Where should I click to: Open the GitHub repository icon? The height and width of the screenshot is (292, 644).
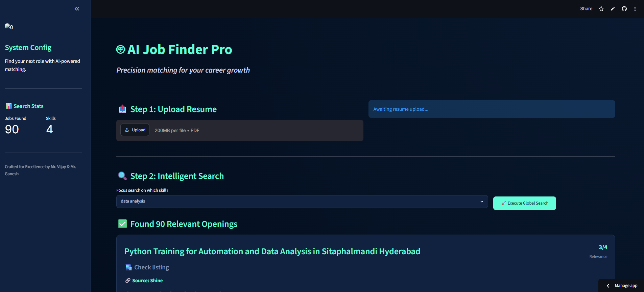(624, 9)
